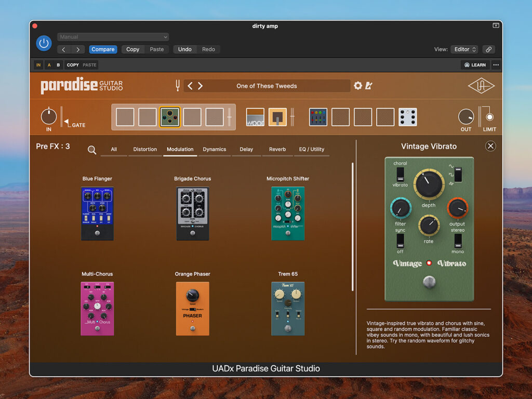Select the Vintage Vibrato pedal slot

pos(170,117)
